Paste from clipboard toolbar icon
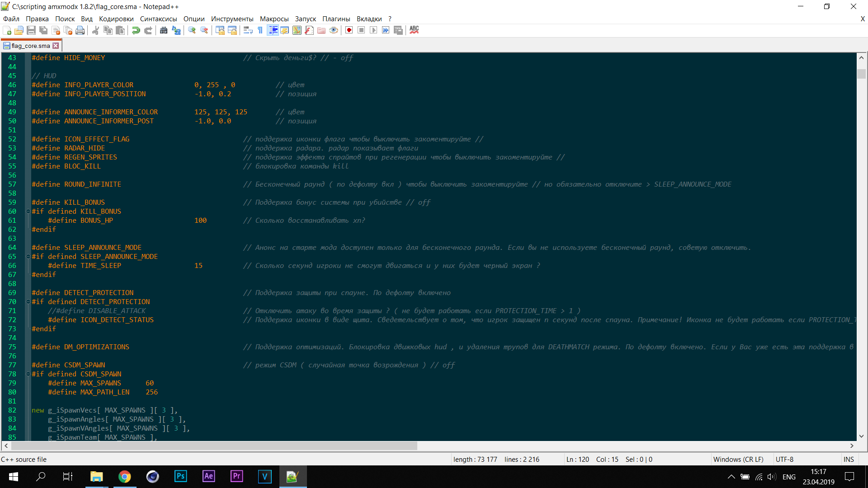868x488 pixels. 120,30
